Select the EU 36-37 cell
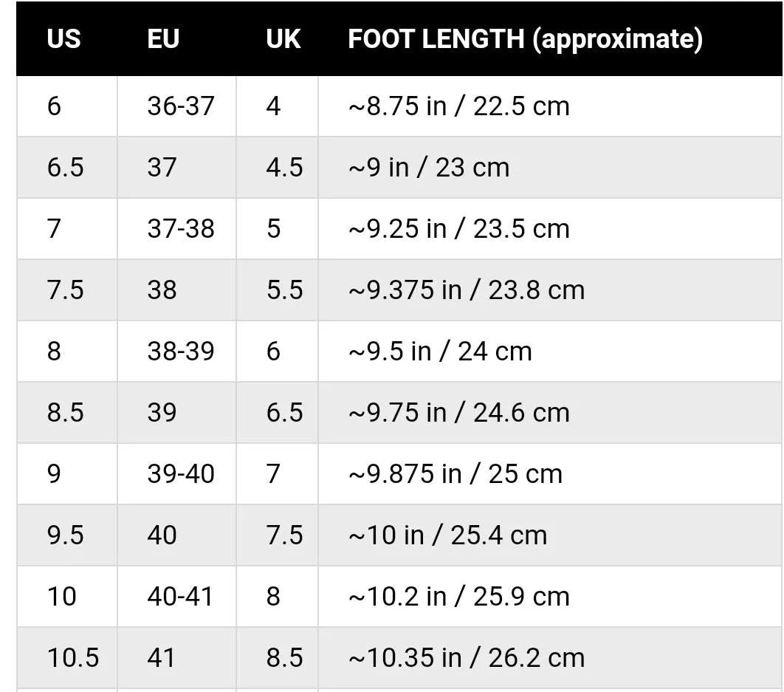Viewport: 784px width, 692px height. [x=176, y=106]
